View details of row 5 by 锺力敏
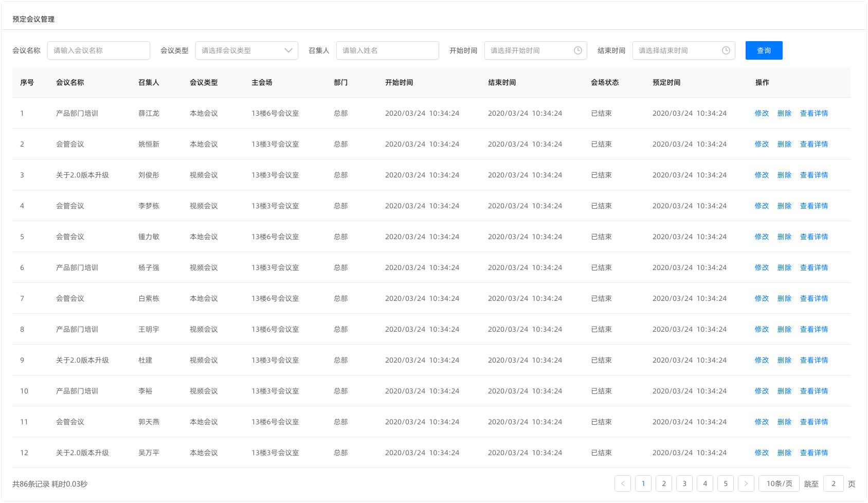868x503 pixels. (x=813, y=237)
